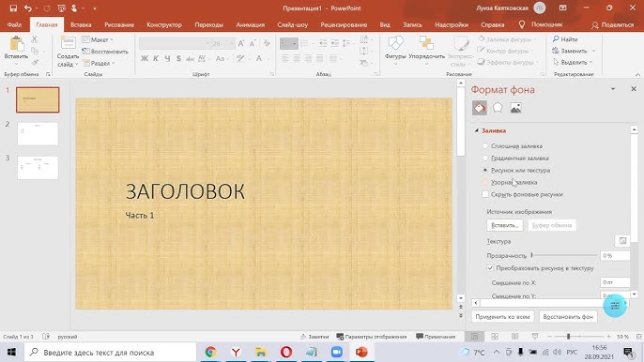Open the font name combo box

coord(175,43)
